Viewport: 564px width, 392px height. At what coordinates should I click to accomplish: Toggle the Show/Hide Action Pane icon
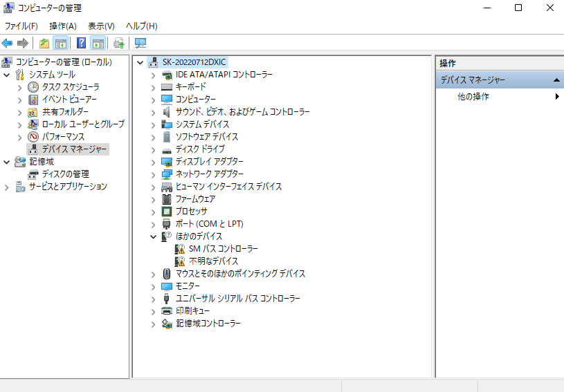point(98,44)
